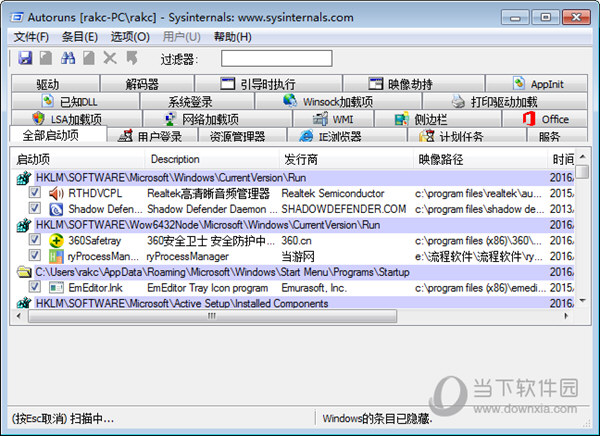Disable the 360Safetray startup entry
Screen dimensions: 600x436
click(35, 239)
